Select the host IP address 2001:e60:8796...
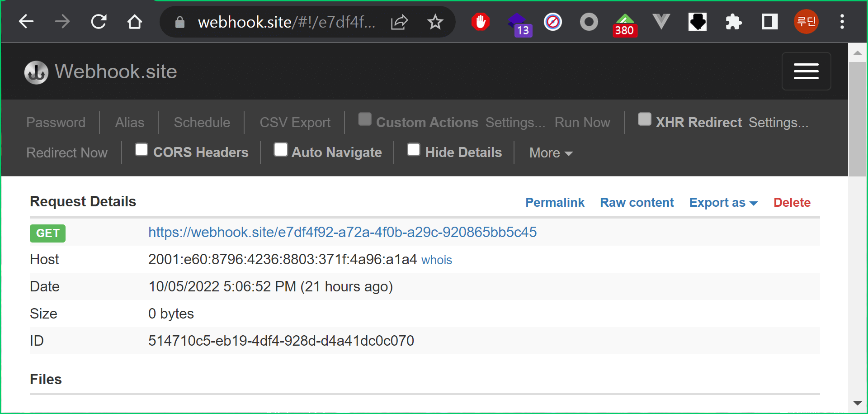 pyautogui.click(x=282, y=259)
